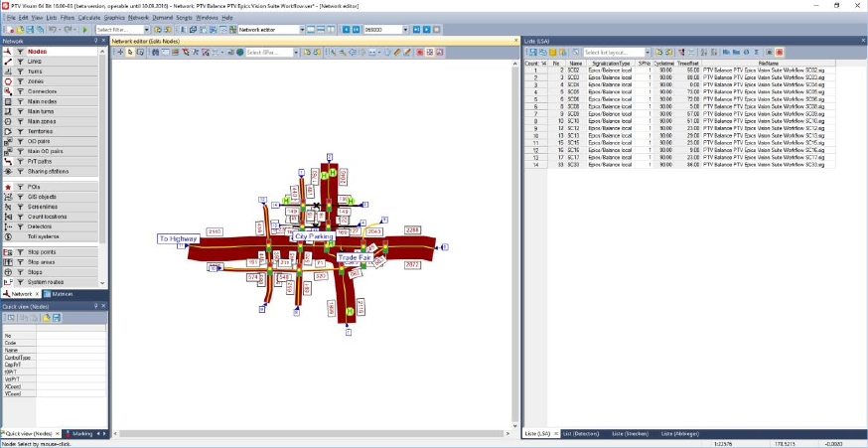The height and width of the screenshot is (448, 868).
Task: Click the Sum icon in list toolbar
Action: (758, 52)
